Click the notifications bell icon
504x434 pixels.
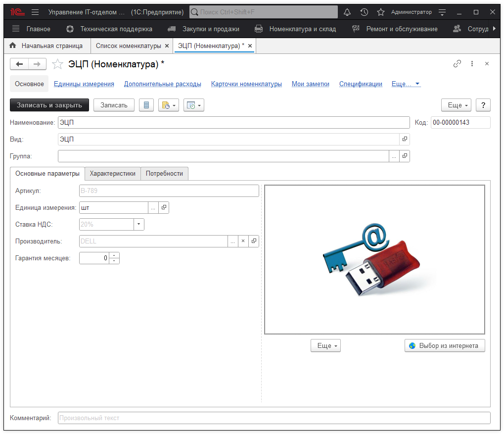point(347,12)
